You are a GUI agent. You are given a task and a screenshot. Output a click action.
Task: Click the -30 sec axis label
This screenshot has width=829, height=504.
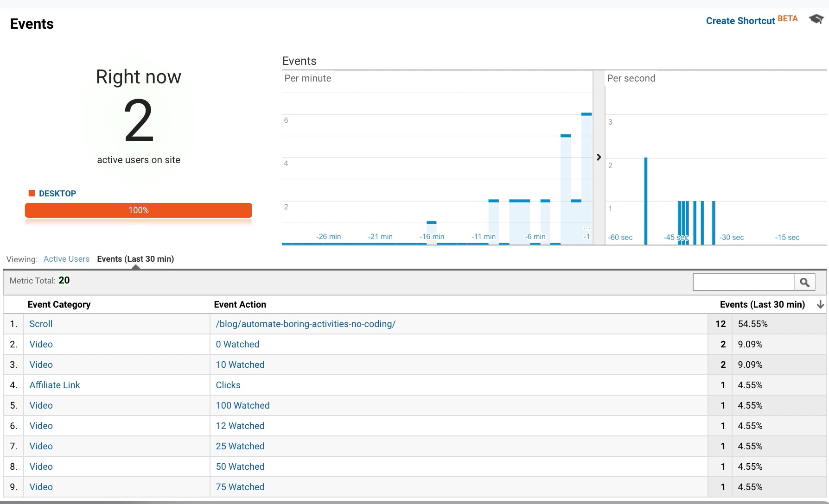tap(732, 238)
